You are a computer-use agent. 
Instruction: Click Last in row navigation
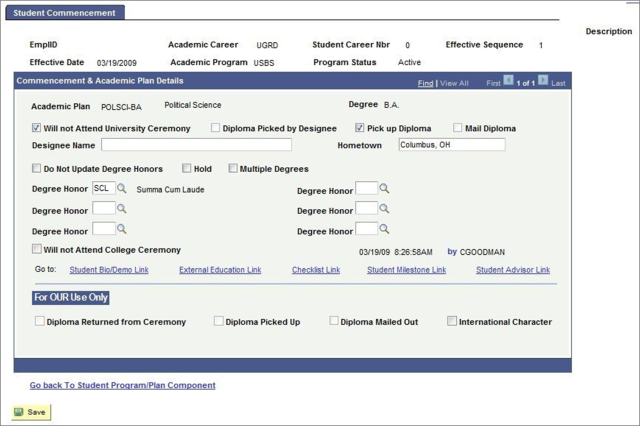tap(558, 83)
